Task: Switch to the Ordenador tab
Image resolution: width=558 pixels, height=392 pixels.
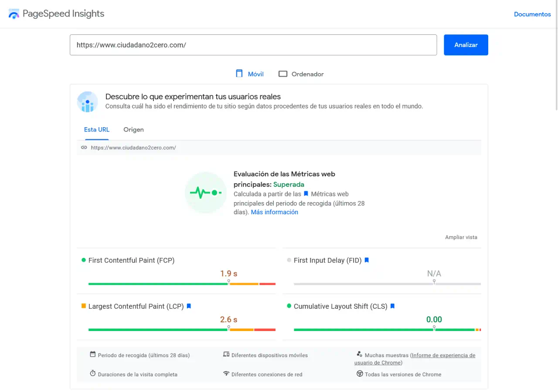Action: [301, 74]
